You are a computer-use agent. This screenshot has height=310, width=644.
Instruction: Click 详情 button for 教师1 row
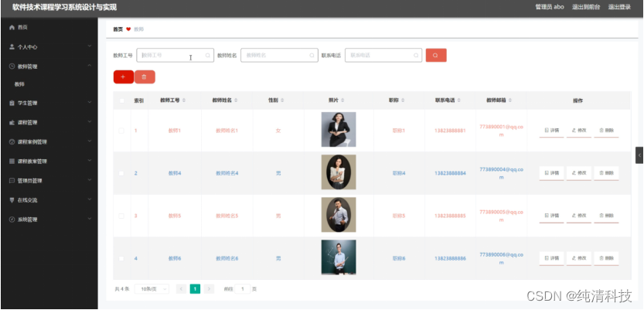click(x=551, y=131)
